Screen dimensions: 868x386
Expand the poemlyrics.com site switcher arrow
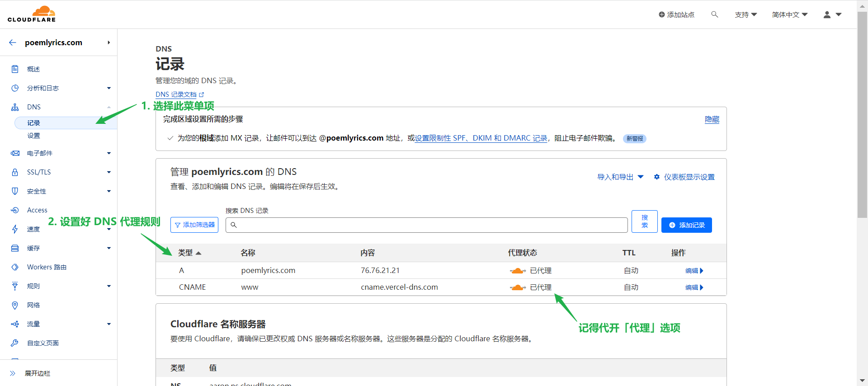(108, 42)
